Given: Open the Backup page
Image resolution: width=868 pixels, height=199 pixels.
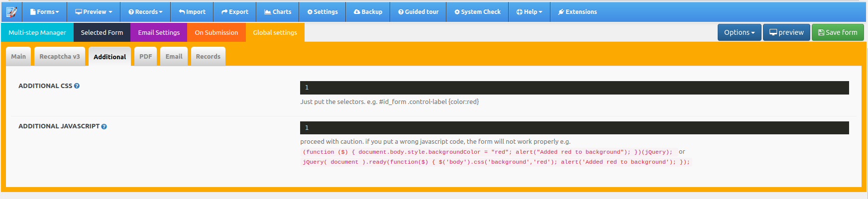Looking at the screenshot, I should click(368, 12).
